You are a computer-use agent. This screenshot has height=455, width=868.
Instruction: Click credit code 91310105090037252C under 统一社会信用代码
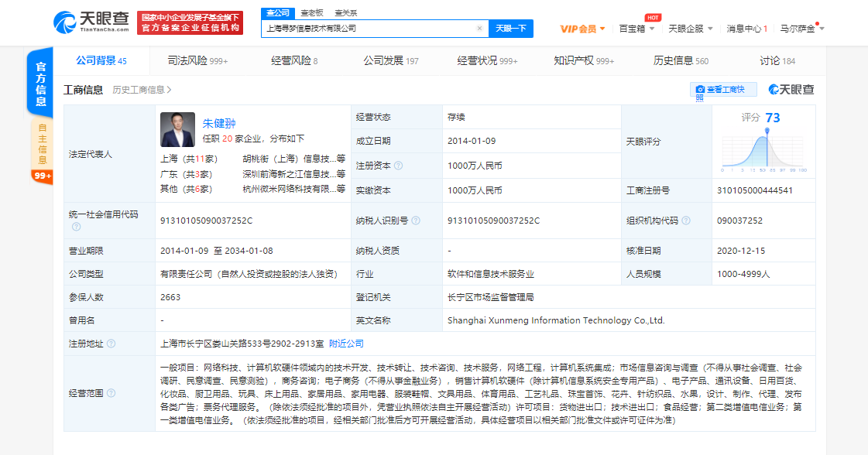[207, 221]
